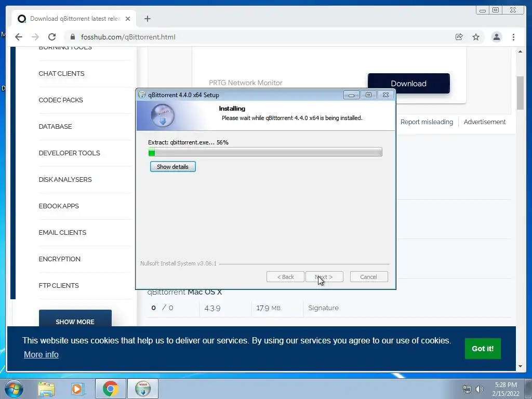Click version 4.3.9 cell
This screenshot has width=532, height=399.
[x=212, y=308]
